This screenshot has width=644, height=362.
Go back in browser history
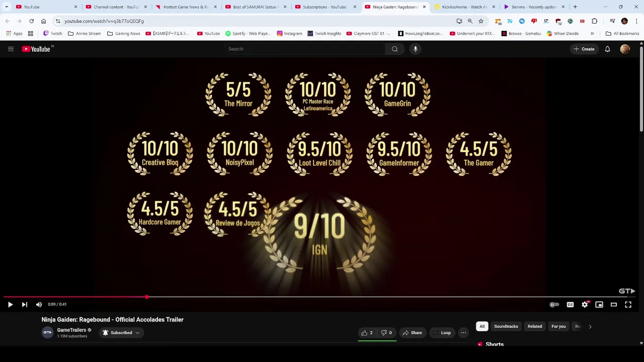pos(7,21)
